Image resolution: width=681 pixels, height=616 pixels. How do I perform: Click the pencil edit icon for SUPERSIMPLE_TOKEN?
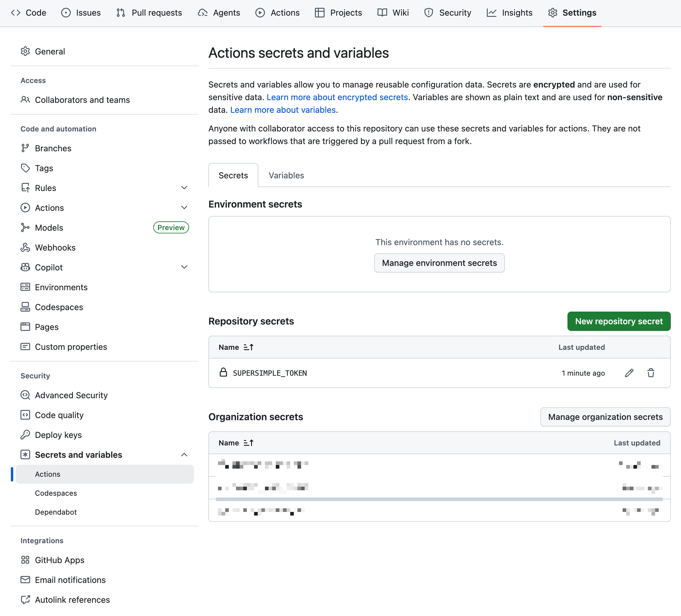[629, 373]
